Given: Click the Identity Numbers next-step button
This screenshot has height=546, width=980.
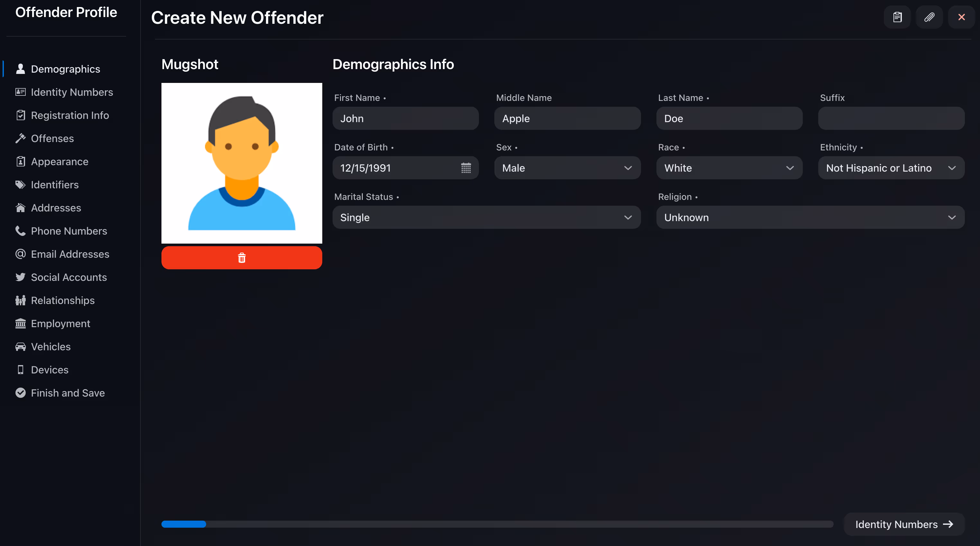Looking at the screenshot, I should pyautogui.click(x=904, y=524).
